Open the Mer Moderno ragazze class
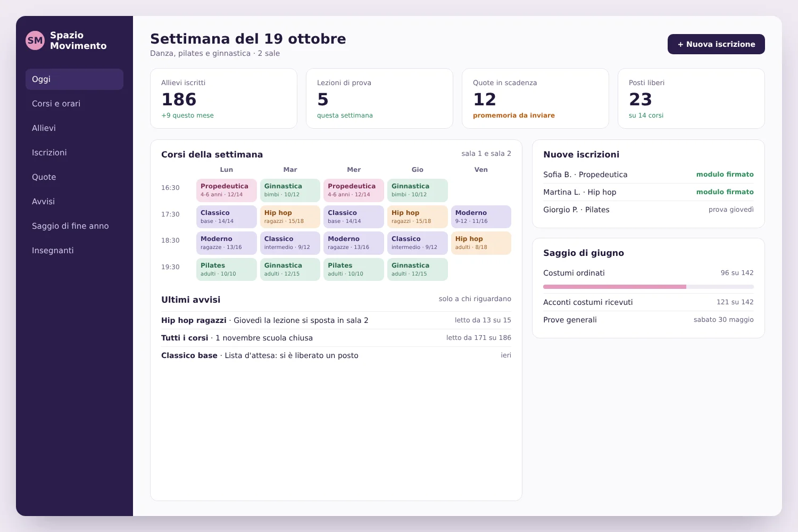The image size is (798, 532). click(354, 243)
